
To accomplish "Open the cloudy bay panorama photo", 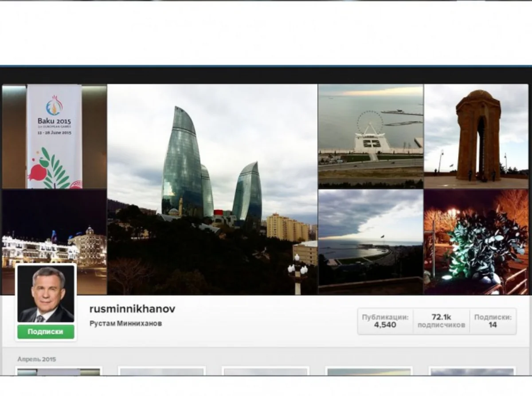I will pos(371,242).
